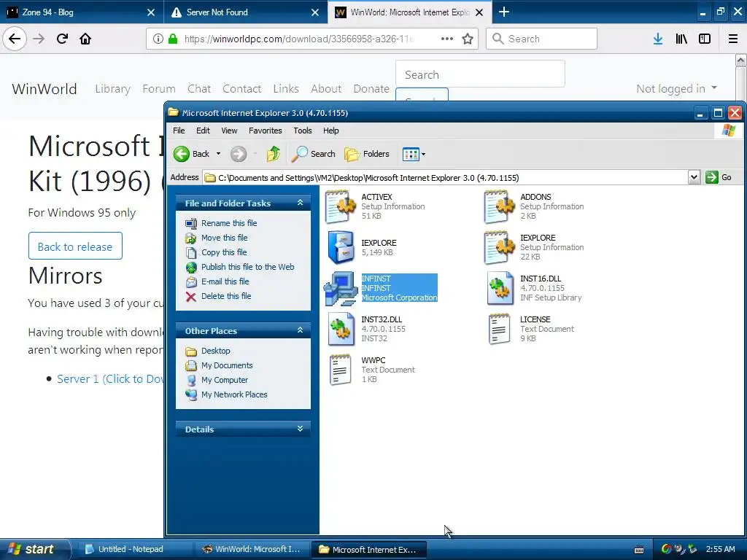Click the Back to release button
The image size is (747, 560).
click(x=75, y=246)
